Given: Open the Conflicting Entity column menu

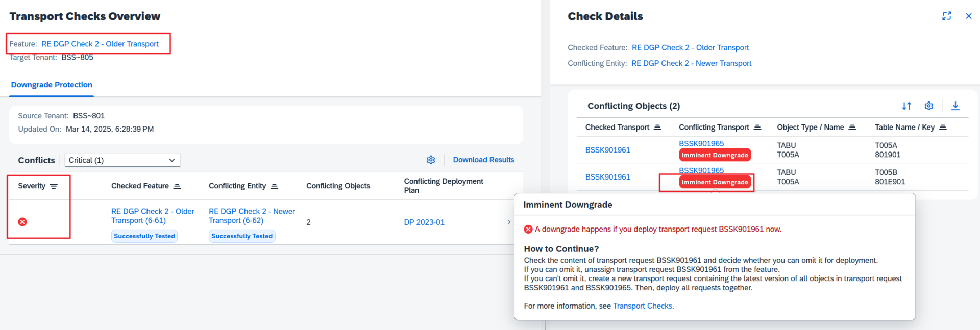Looking at the screenshot, I should click(x=274, y=186).
